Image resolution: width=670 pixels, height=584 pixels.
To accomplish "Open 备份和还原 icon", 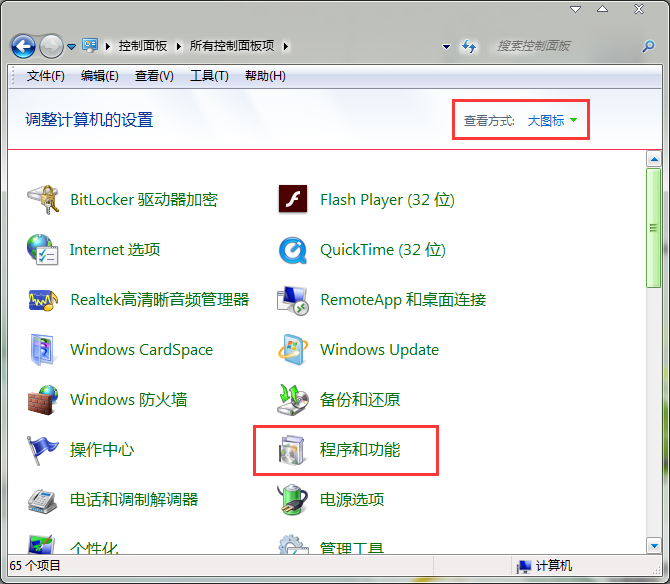I will [293, 400].
